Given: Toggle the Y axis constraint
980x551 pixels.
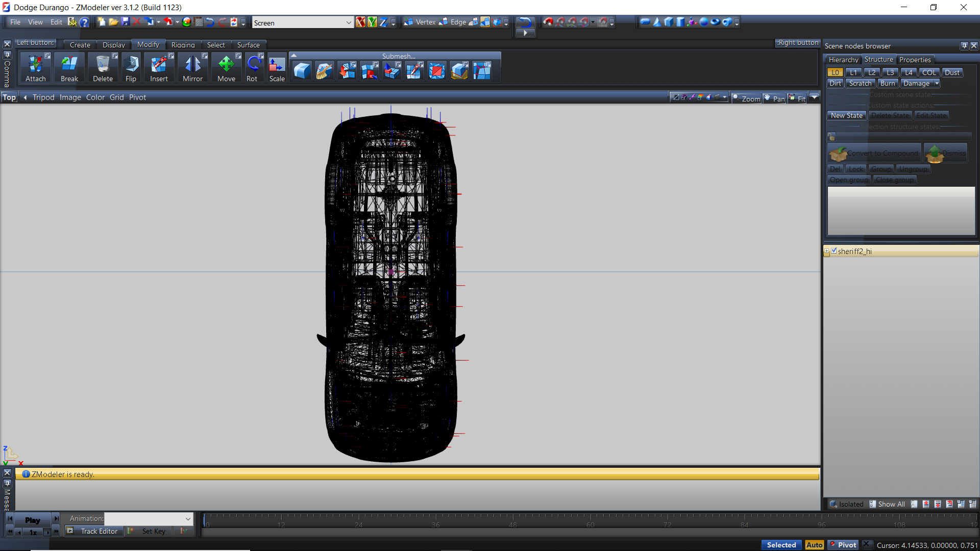Looking at the screenshot, I should coord(372,22).
